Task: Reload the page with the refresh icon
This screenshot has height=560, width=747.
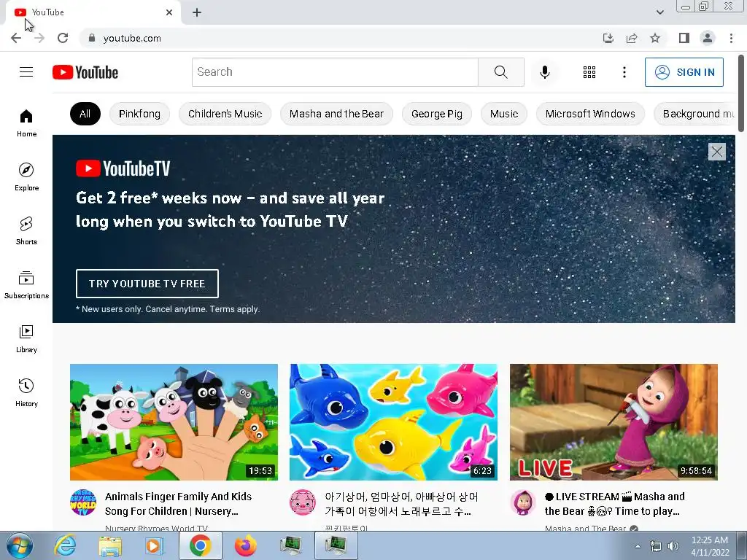Action: coord(63,38)
